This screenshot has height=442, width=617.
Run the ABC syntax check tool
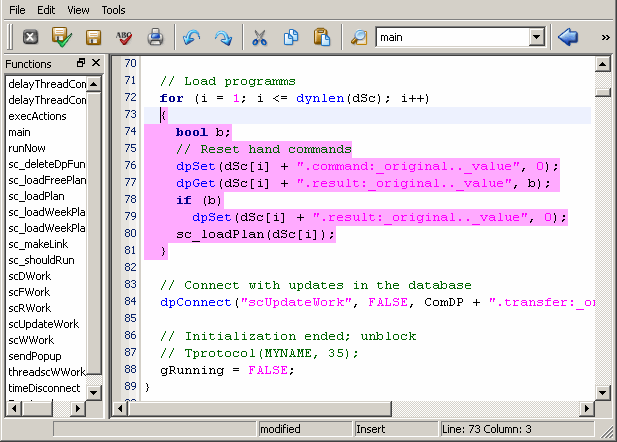pyautogui.click(x=124, y=37)
